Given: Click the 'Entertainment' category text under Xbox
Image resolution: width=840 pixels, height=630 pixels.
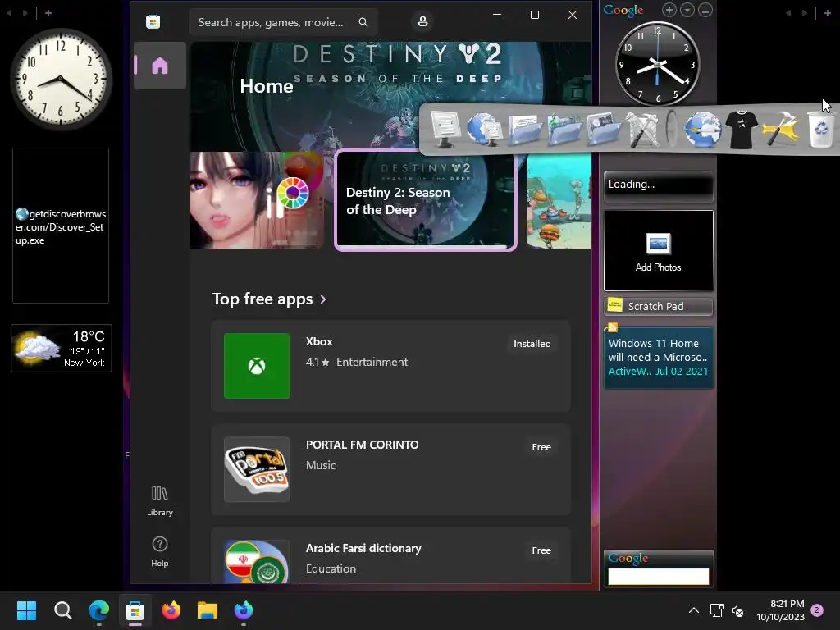Looking at the screenshot, I should [372, 362].
